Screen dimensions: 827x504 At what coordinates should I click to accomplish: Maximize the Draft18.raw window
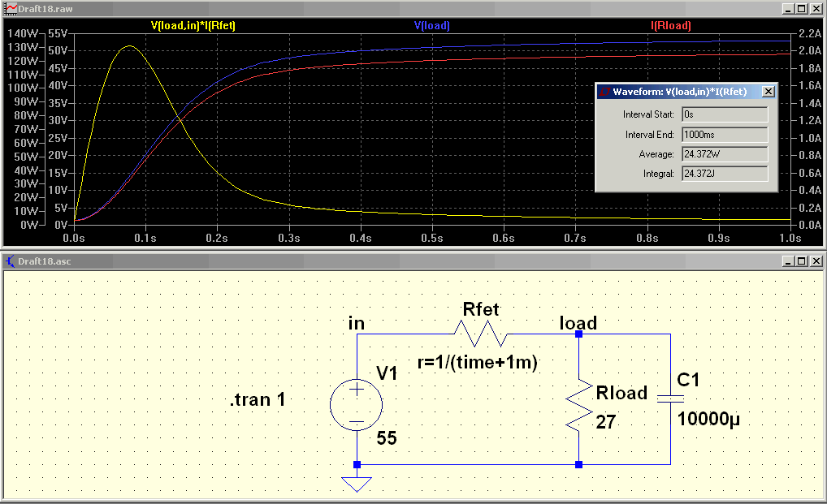802,9
